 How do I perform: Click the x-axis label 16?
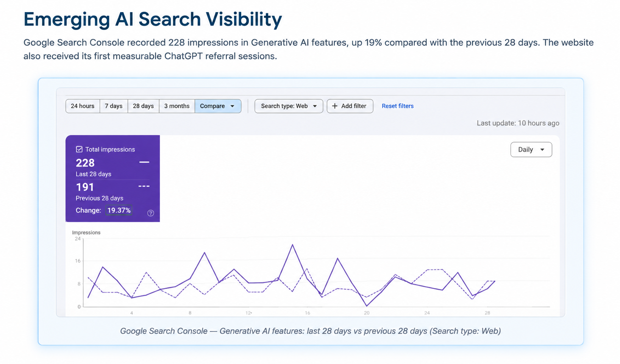pos(308,313)
